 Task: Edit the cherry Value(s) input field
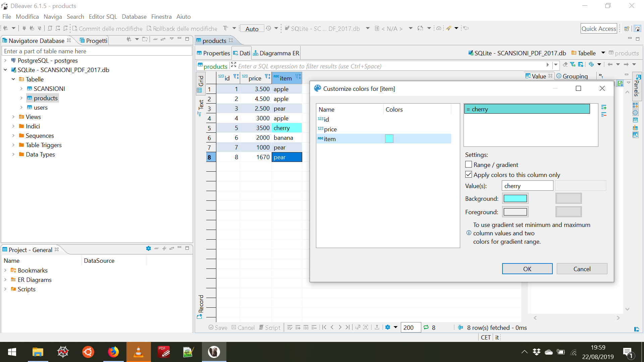[527, 186]
